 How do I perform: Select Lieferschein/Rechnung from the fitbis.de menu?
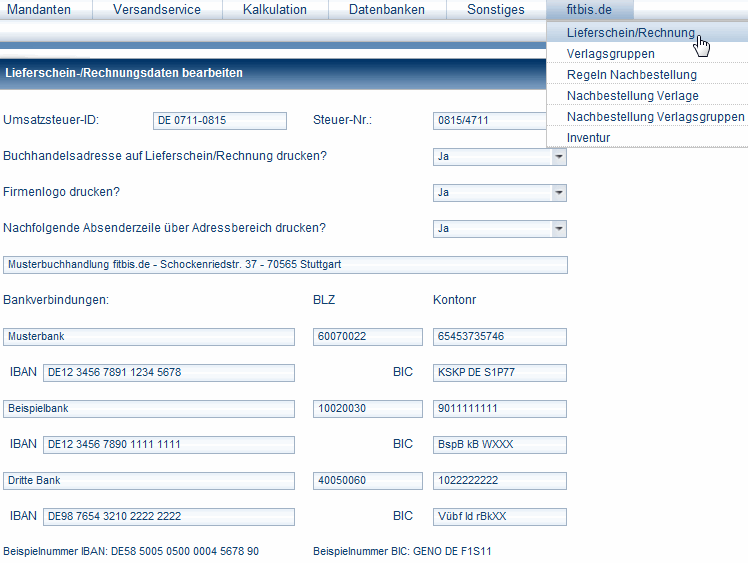coord(630,33)
